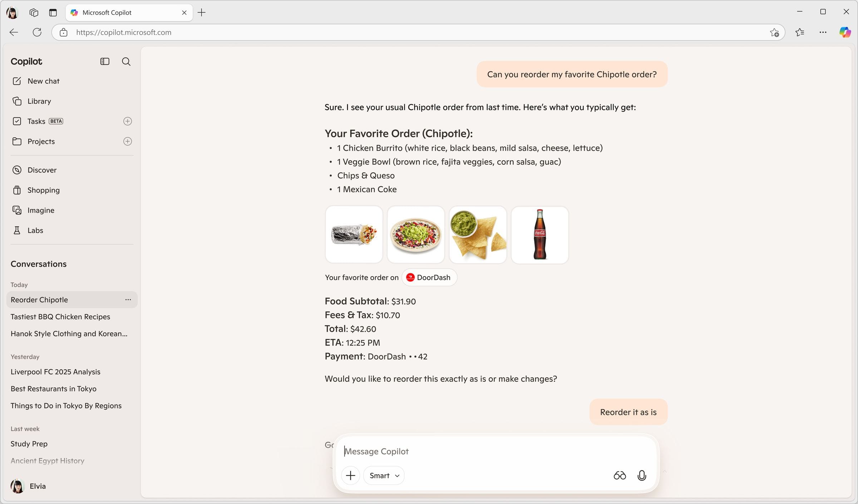Click the Fees & Tax: $10.70 line
Viewport: 858px width, 504px height.
point(363,315)
